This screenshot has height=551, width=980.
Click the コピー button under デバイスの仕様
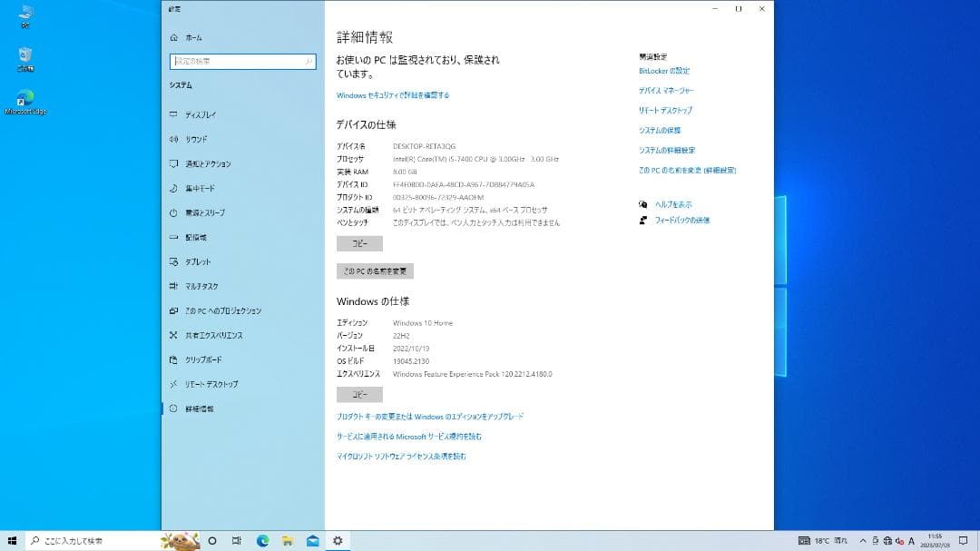pos(359,243)
